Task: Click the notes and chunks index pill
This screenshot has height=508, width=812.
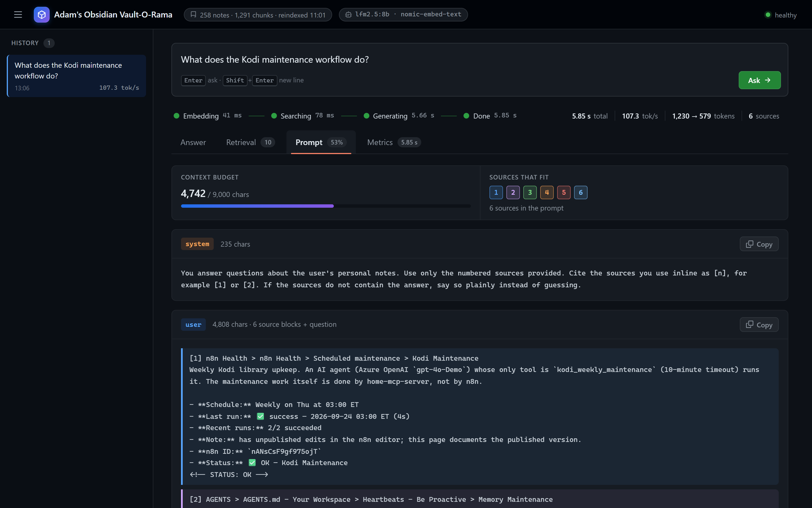Action: tap(258, 15)
